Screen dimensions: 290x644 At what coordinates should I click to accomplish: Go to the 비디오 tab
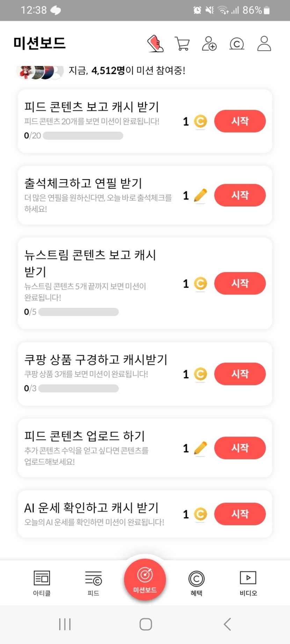(x=248, y=583)
